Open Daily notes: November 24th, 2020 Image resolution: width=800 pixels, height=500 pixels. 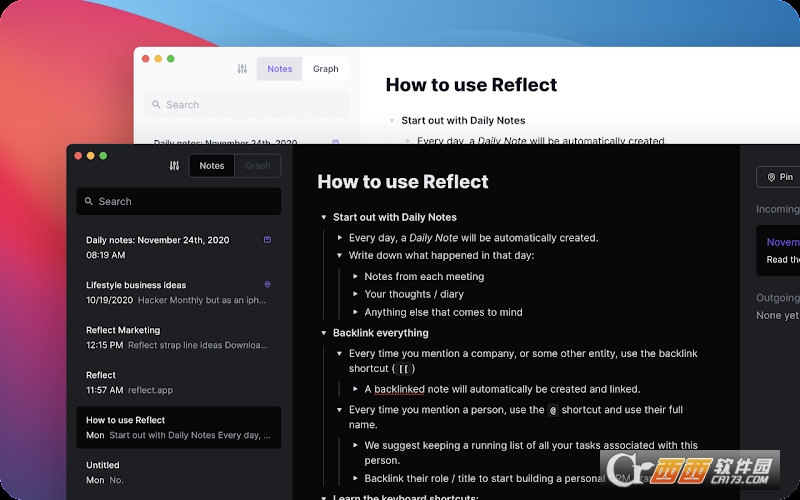(x=179, y=247)
